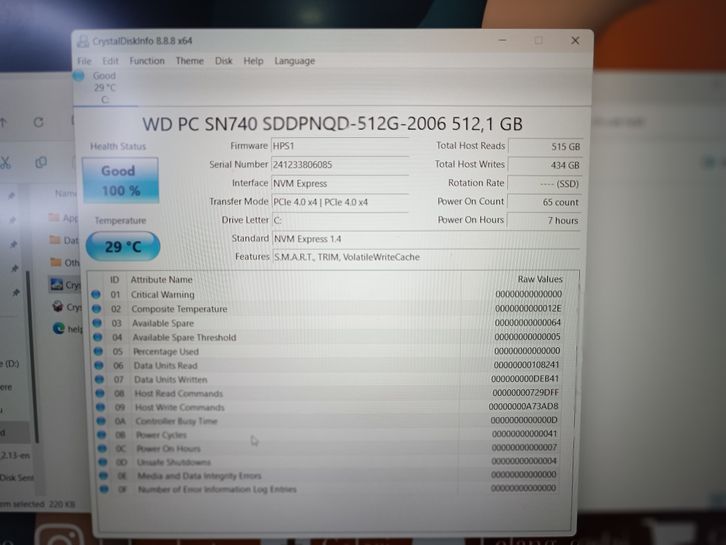Click the Interface field NVM Express
726x545 pixels.
click(x=339, y=183)
